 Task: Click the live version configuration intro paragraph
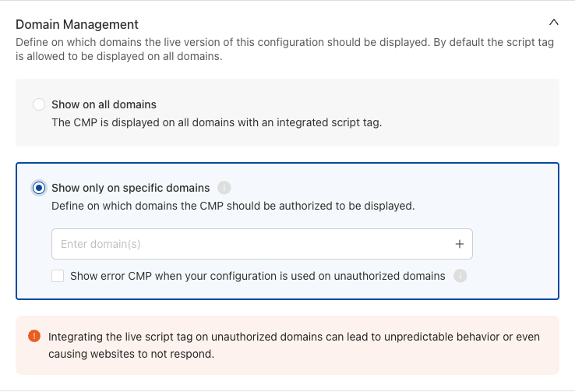click(284, 49)
